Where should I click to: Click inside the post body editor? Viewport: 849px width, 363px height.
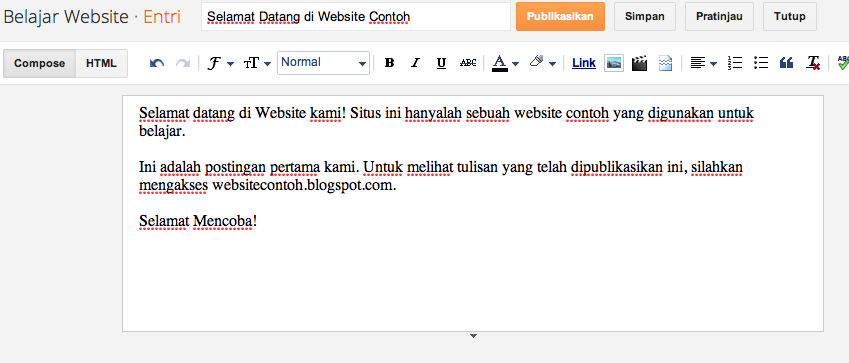(473, 213)
